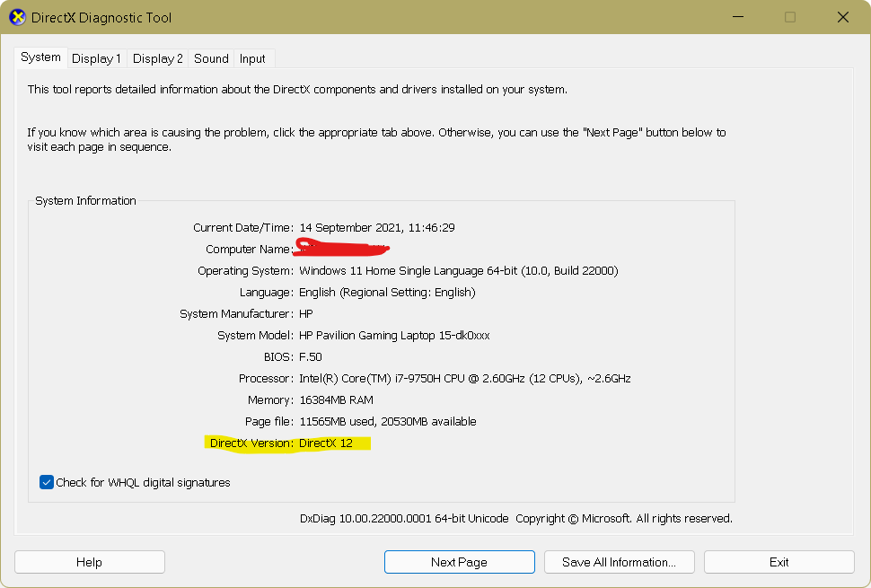Close the DirectX Diagnostic Tool window
This screenshot has height=588, width=871.
(842, 17)
